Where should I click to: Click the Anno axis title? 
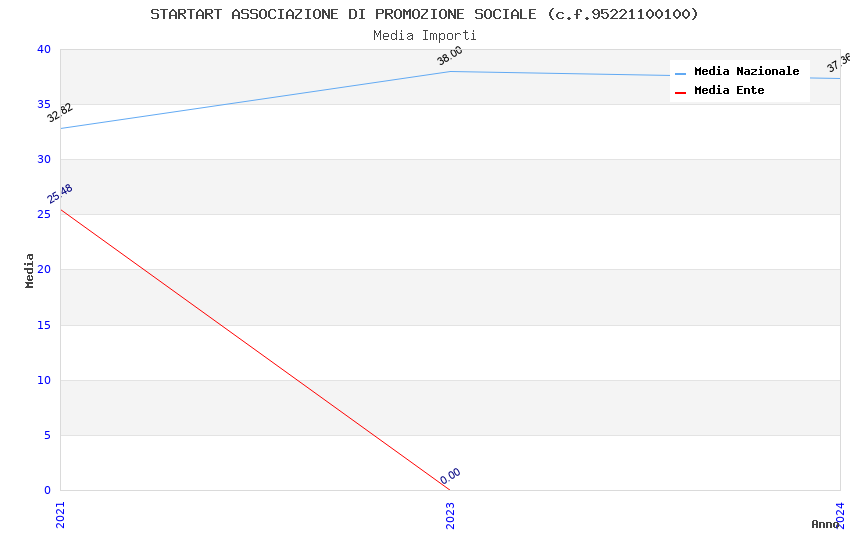(825, 524)
